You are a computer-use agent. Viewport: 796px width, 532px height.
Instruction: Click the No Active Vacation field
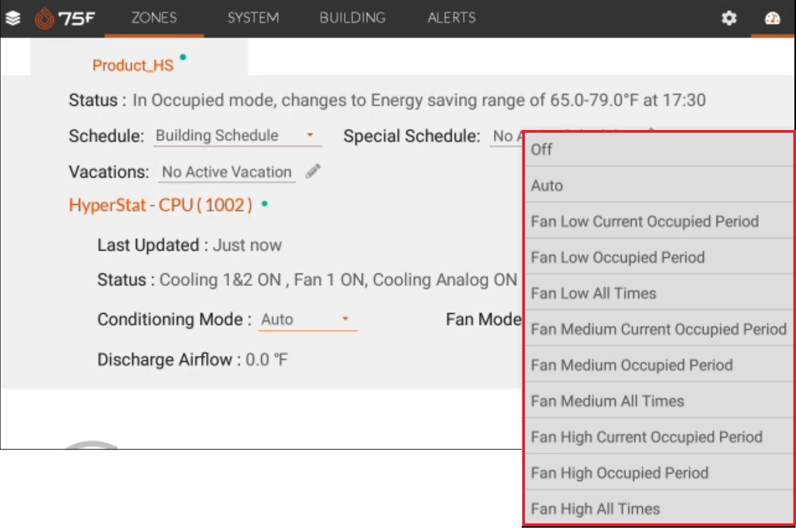pyautogui.click(x=226, y=172)
